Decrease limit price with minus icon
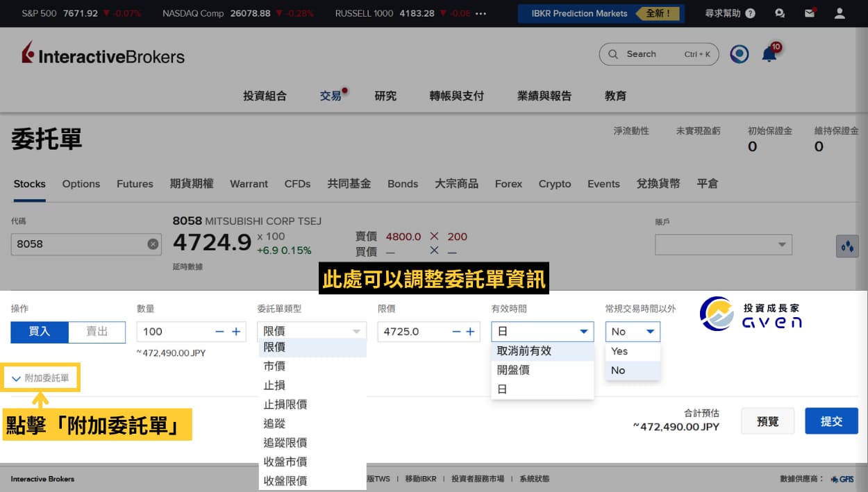 click(x=456, y=332)
